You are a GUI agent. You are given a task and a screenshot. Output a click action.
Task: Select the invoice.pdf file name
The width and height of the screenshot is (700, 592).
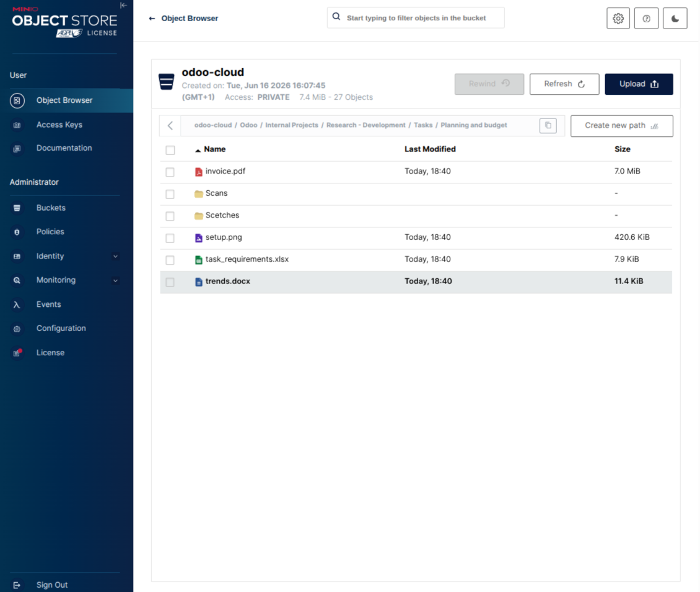tap(225, 171)
